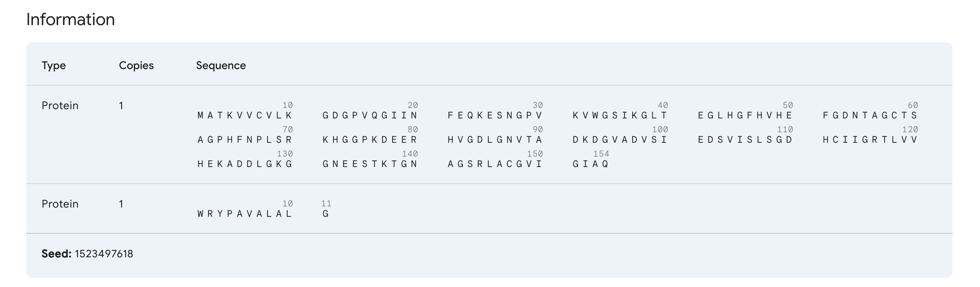The image size is (980, 287).
Task: Click the position number 100 label
Action: (x=660, y=130)
